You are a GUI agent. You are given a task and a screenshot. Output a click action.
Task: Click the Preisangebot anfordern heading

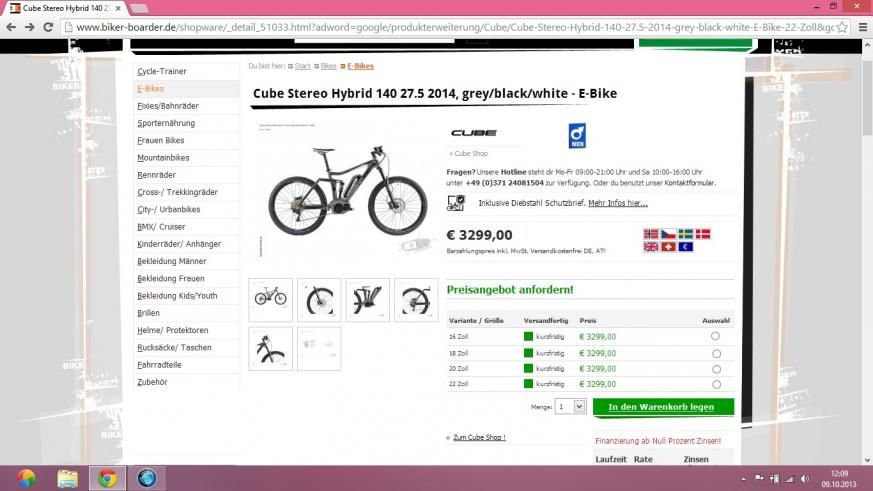(510, 289)
